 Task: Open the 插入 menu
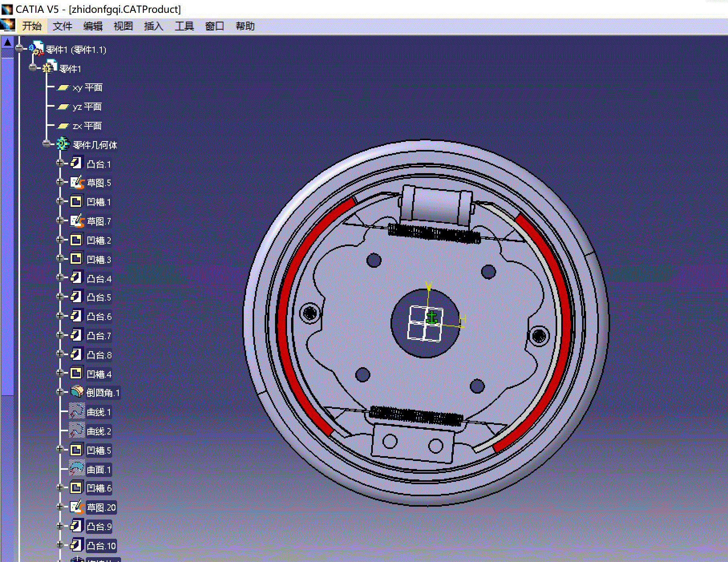click(x=154, y=26)
